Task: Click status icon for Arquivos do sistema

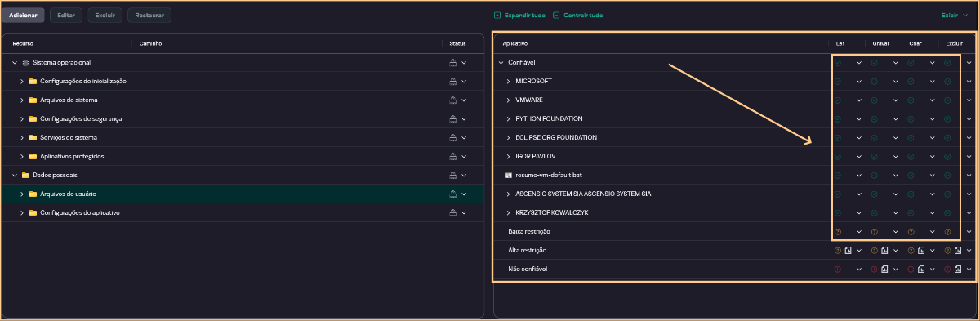Action: click(x=452, y=100)
